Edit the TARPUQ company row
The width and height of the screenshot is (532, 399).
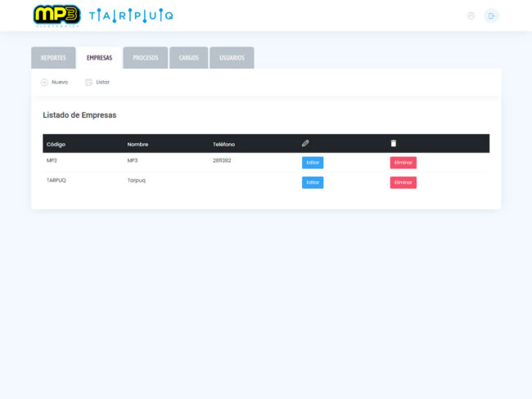(313, 182)
